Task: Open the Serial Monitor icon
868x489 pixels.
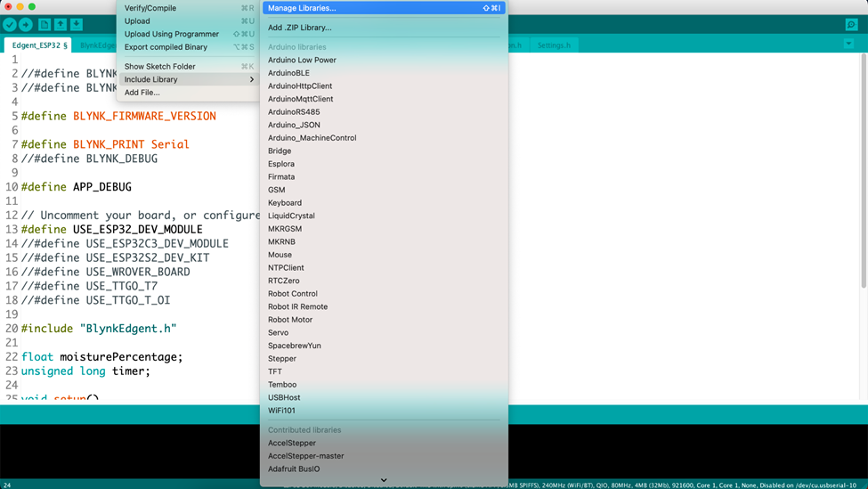Action: pos(851,24)
